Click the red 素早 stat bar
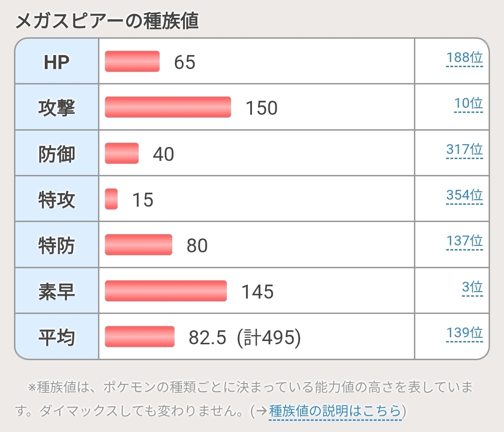This screenshot has height=432, width=504. (166, 291)
